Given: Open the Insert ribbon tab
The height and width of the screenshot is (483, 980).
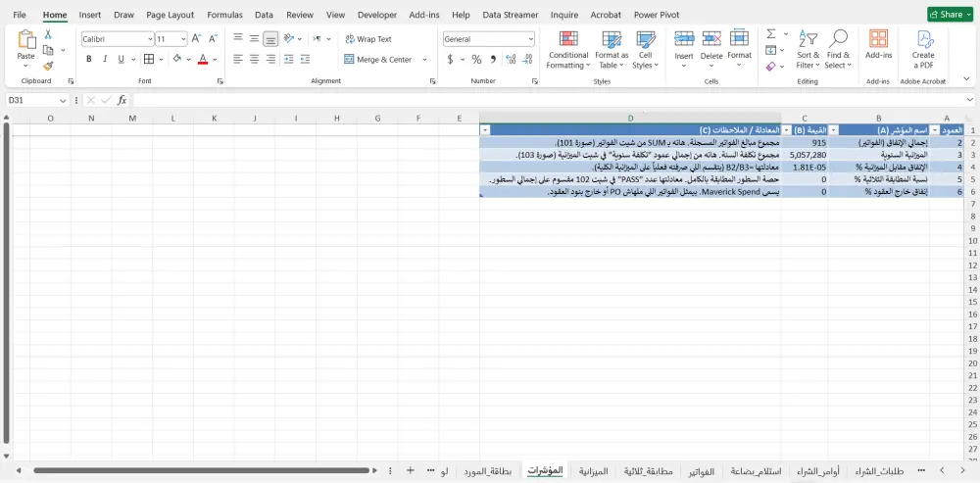Looking at the screenshot, I should (90, 15).
